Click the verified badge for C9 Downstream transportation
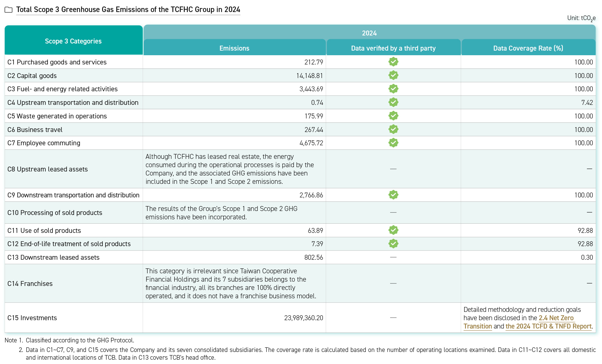Screen dimensions: 602x364 [x=393, y=195]
